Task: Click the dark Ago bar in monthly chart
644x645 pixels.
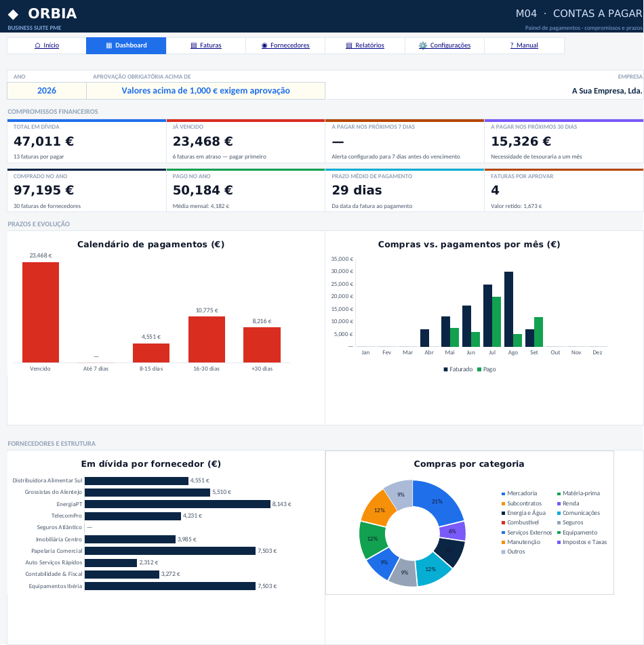Action: point(508,309)
